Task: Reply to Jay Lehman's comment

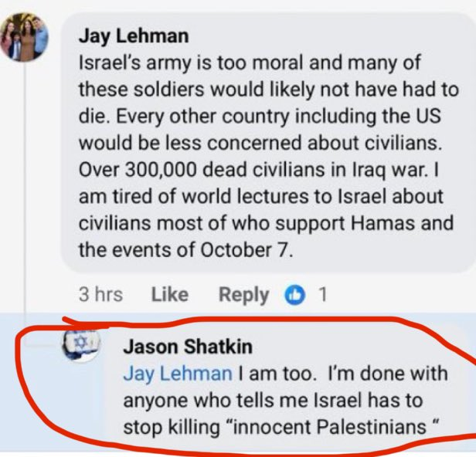Action: [244, 294]
